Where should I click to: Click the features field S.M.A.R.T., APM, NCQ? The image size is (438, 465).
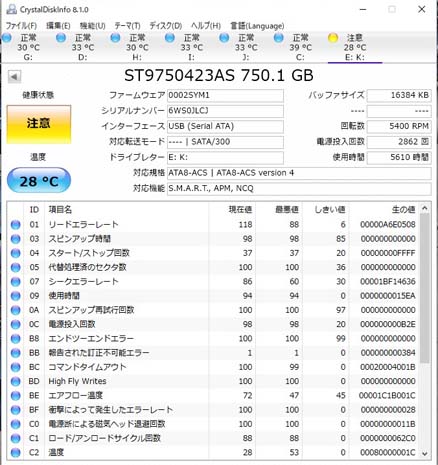[x=299, y=189]
